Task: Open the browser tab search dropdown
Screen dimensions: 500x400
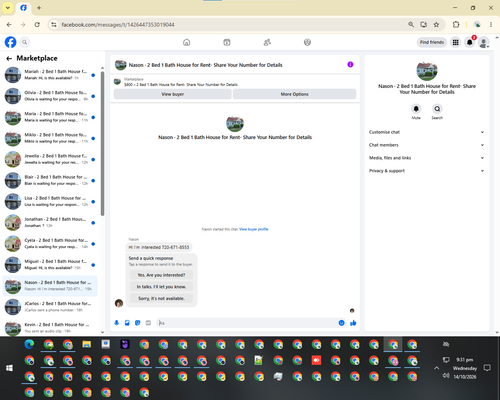Action: [x=8, y=8]
